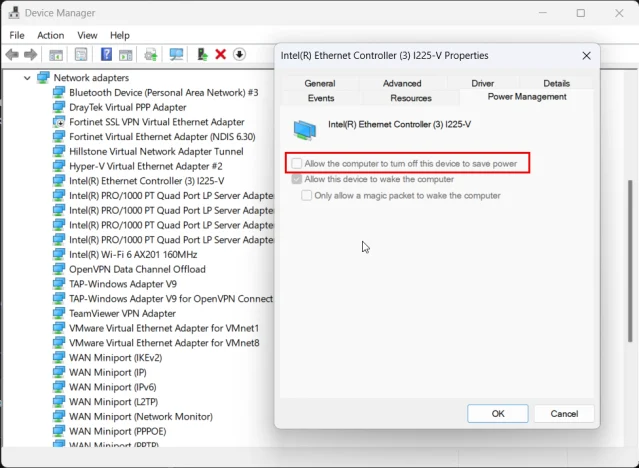The width and height of the screenshot is (639, 468).
Task: Open the Resources tab
Action: pos(411,98)
